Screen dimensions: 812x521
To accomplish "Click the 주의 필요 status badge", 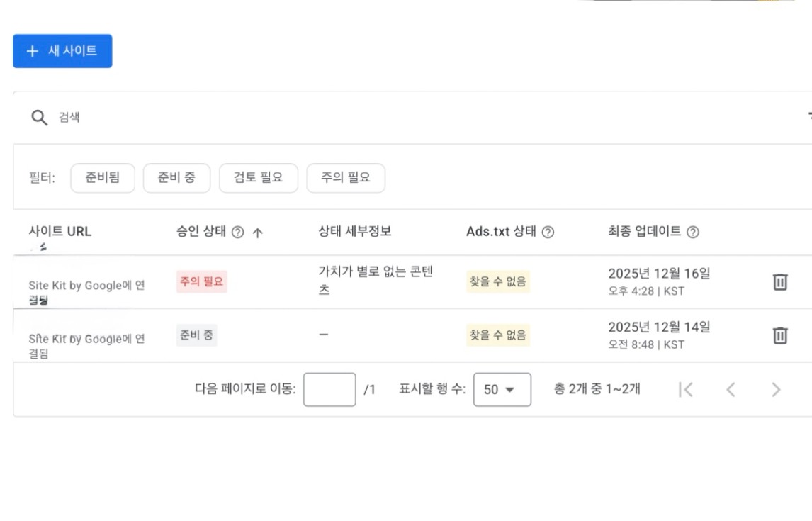I will tap(202, 282).
